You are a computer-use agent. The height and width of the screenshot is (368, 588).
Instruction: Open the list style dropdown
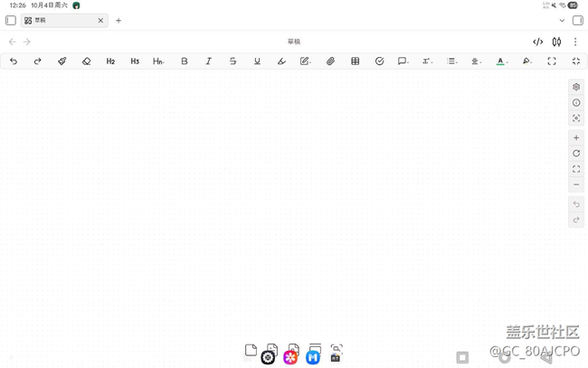[x=451, y=61]
